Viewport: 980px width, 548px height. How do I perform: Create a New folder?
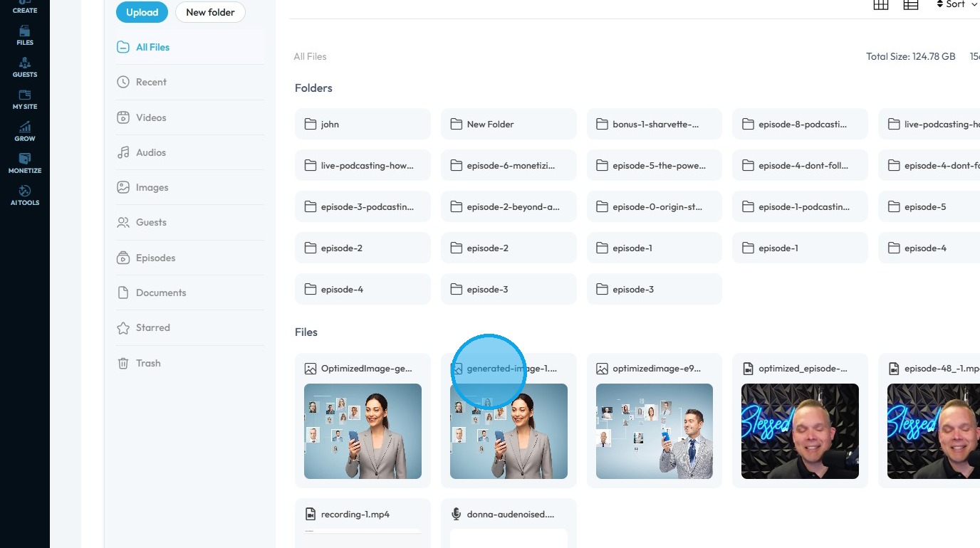click(x=210, y=12)
